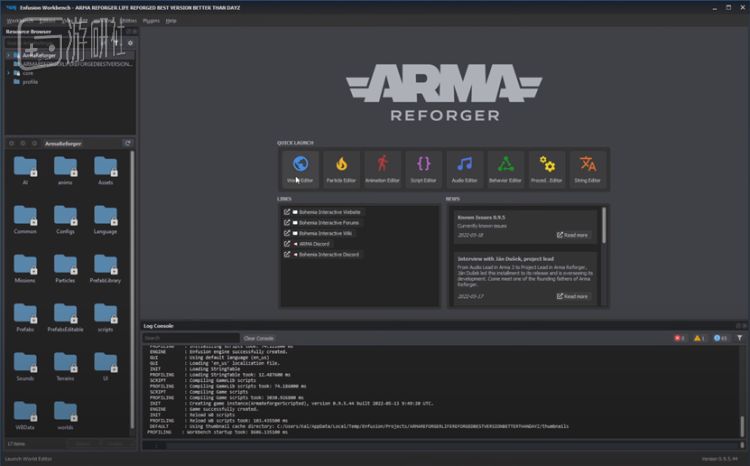The height and width of the screenshot is (466, 750).
Task: Open the Animation Editor
Action: (x=382, y=168)
